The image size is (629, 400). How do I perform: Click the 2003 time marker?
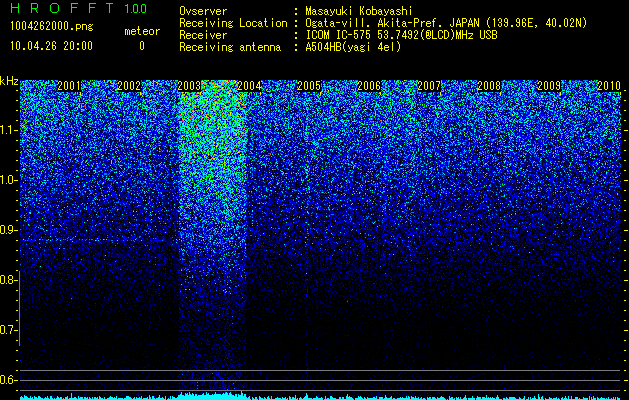(189, 86)
